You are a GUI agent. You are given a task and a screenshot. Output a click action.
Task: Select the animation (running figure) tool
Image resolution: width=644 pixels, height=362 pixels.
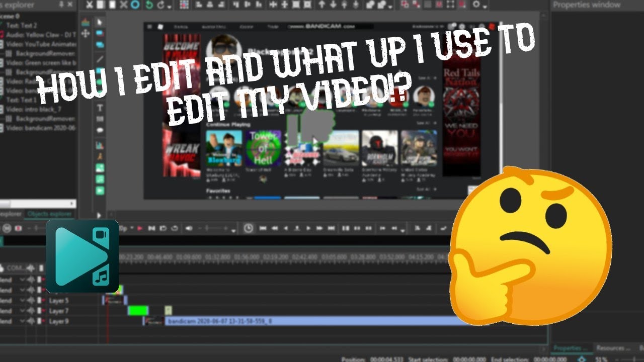click(x=100, y=156)
